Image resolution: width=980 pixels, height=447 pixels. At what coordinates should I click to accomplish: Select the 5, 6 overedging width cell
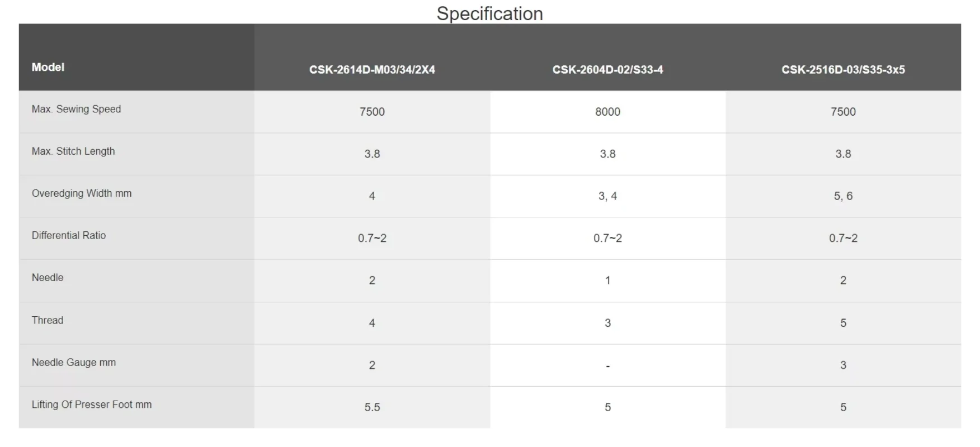[843, 196]
